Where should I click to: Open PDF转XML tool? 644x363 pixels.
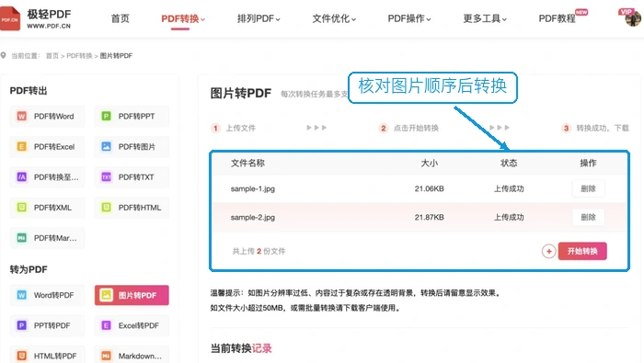(47, 208)
